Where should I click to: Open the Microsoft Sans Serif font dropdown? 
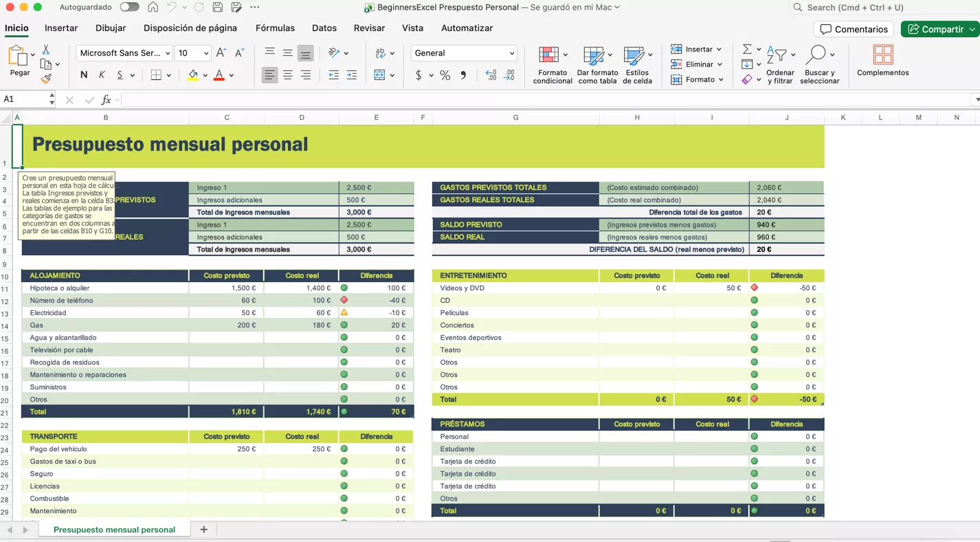point(124,53)
